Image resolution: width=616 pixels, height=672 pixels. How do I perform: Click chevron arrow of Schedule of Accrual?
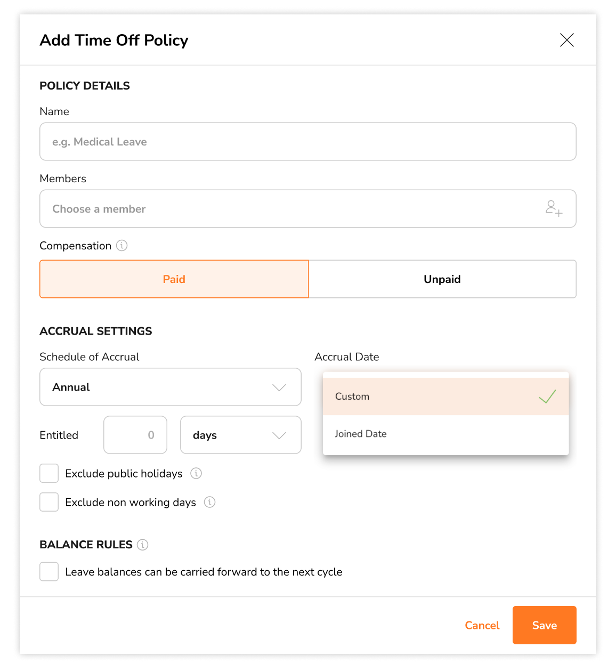(279, 387)
